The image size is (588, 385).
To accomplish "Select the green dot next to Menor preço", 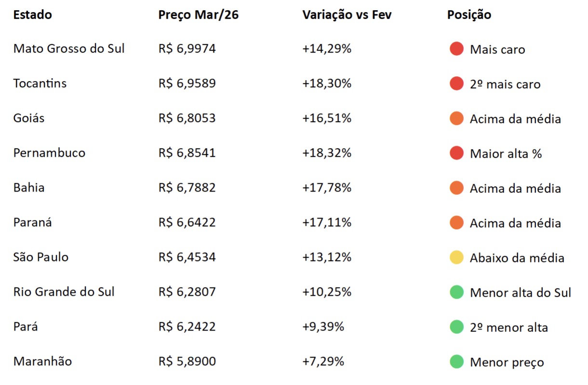I will coord(456,361).
